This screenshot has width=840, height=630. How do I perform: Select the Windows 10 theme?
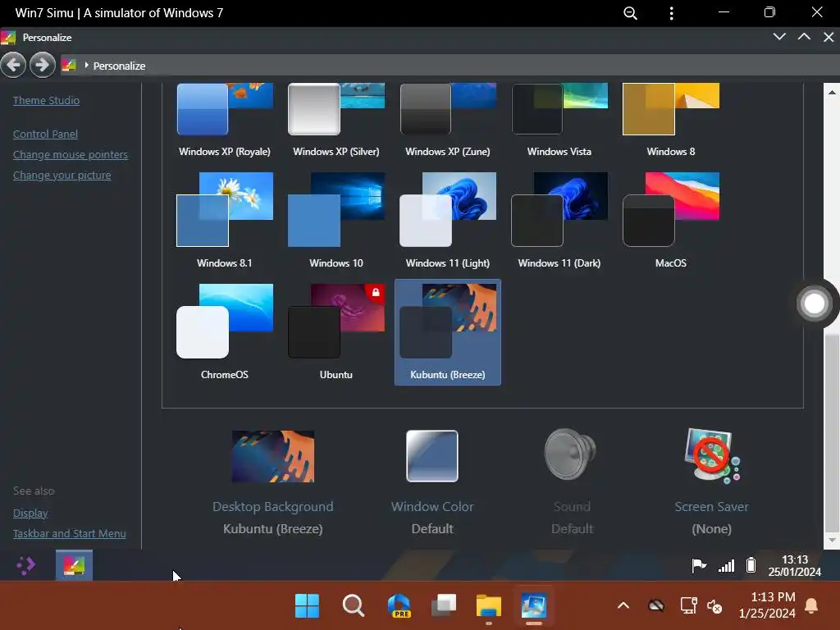(x=336, y=221)
